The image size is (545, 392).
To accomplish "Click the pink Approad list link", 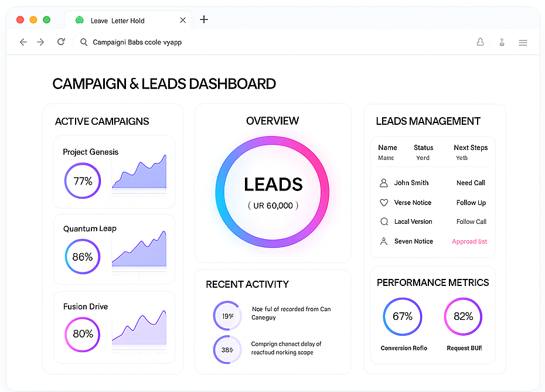I will tap(471, 241).
